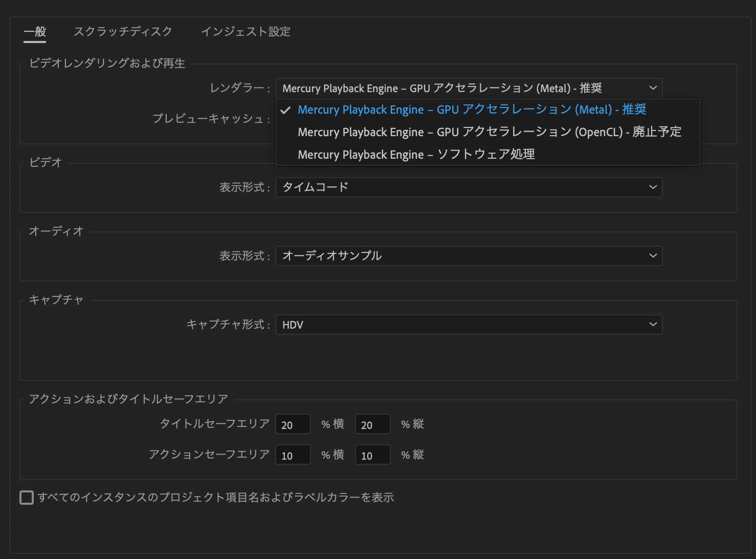Click タイトルセーフエリア 横 percentage field
Image resolution: width=756 pixels, height=559 pixels.
[x=293, y=424]
